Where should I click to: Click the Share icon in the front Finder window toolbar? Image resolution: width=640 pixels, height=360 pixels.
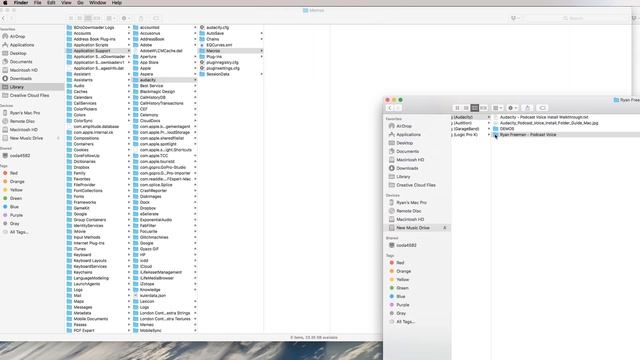tap(527, 108)
